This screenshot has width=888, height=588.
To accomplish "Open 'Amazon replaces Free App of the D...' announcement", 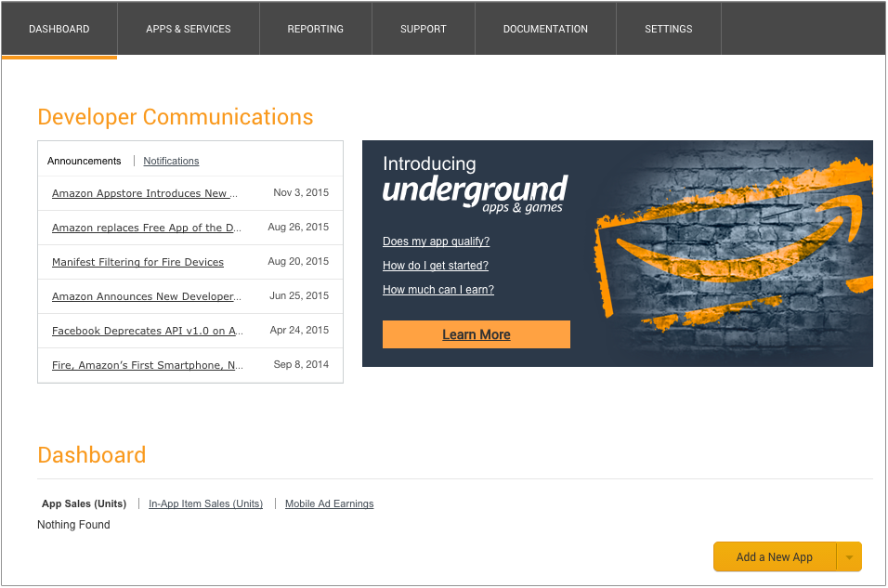I will (146, 228).
